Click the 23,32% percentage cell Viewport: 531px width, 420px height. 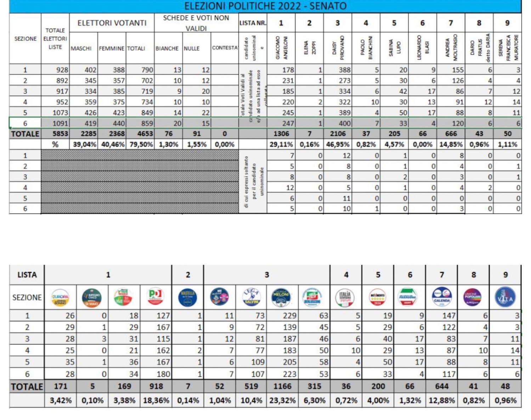[x=282, y=401]
